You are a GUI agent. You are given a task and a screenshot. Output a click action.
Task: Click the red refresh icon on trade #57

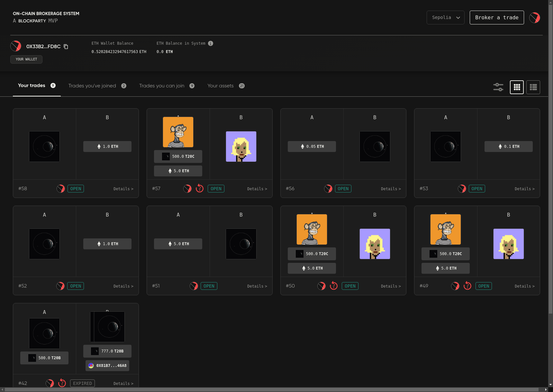(x=200, y=189)
